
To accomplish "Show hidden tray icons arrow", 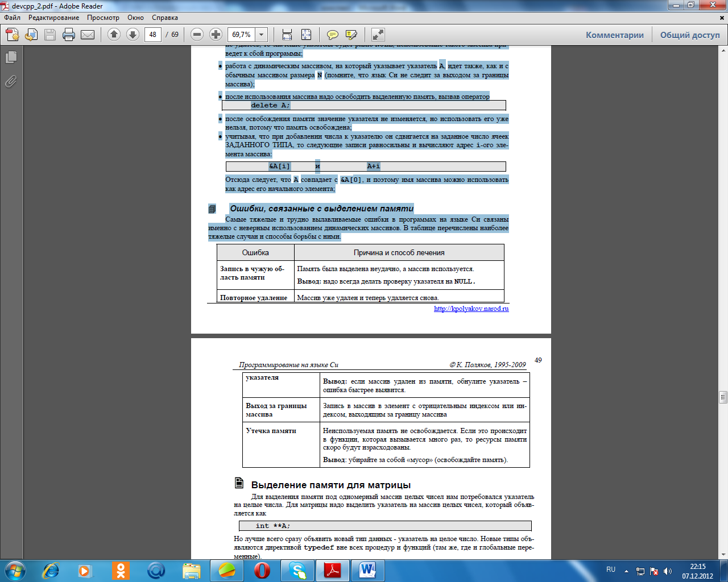I will point(627,571).
